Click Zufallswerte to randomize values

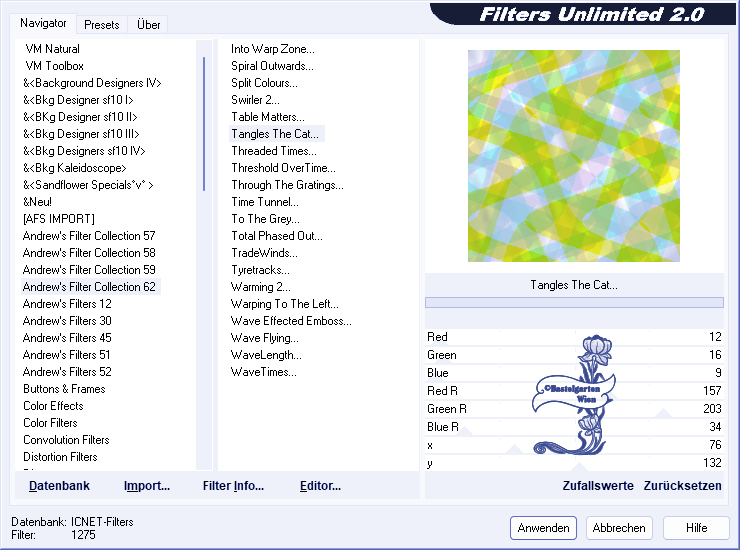(x=598, y=486)
